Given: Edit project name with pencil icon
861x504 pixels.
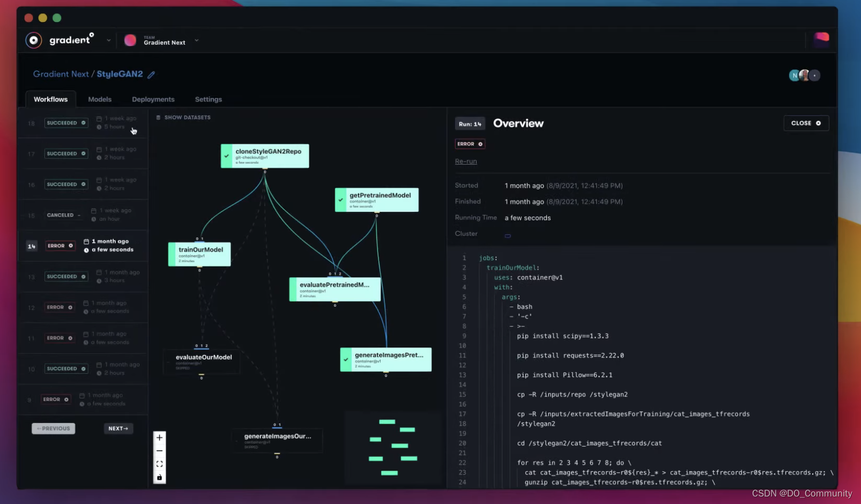Looking at the screenshot, I should click(x=152, y=75).
